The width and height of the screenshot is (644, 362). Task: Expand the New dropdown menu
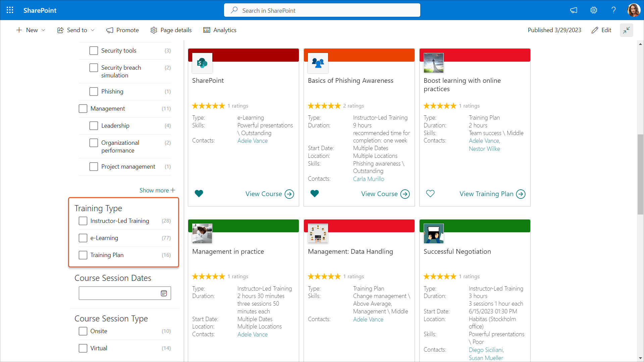31,30
